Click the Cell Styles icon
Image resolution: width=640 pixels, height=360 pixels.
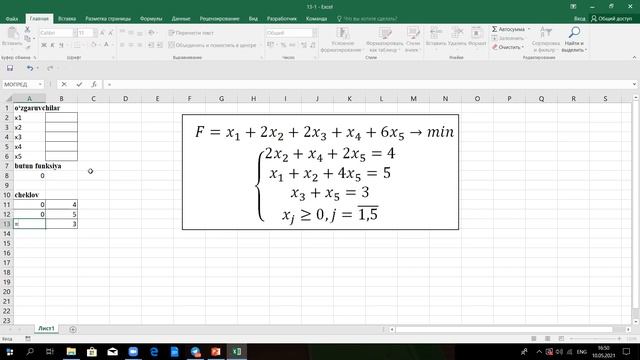pyautogui.click(x=413, y=33)
